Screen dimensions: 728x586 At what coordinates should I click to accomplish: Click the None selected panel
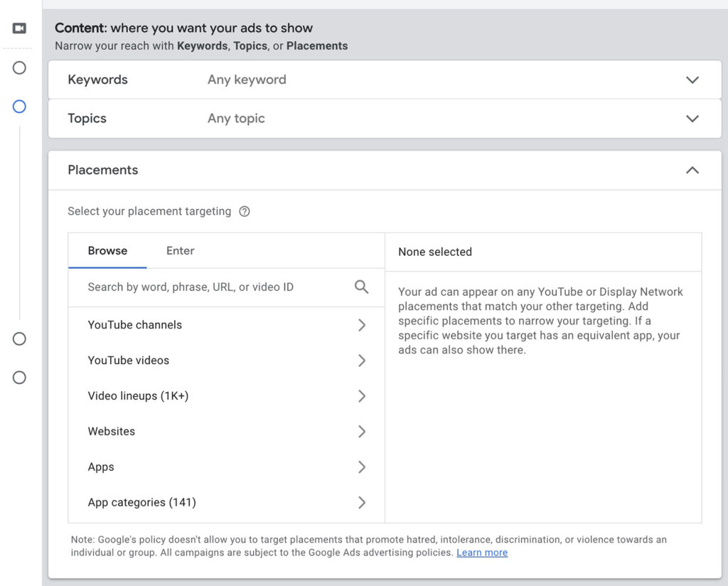[434, 252]
